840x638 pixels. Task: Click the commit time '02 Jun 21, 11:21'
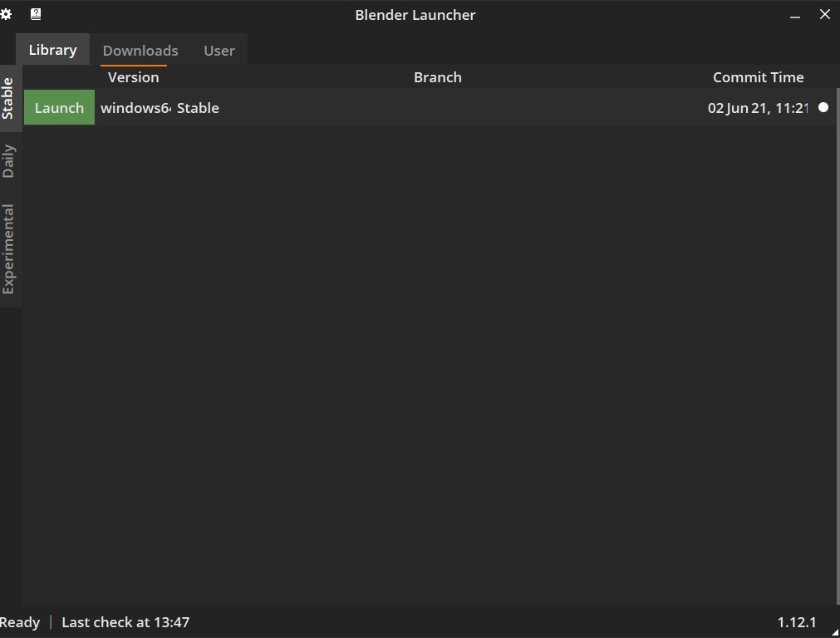(758, 108)
